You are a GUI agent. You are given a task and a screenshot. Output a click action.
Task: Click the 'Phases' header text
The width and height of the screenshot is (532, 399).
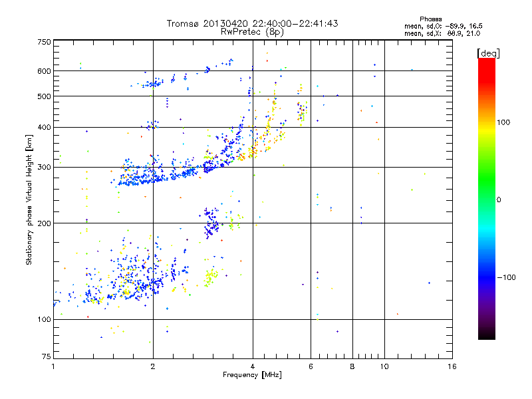point(430,19)
